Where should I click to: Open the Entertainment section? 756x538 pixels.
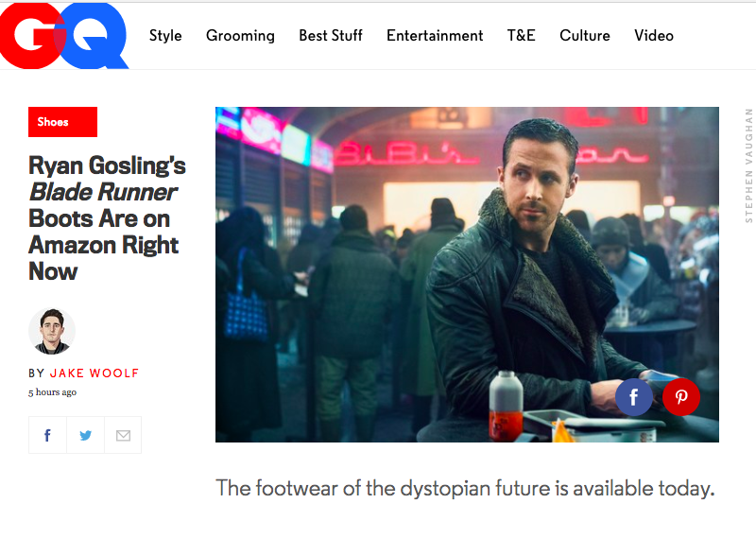[435, 36]
